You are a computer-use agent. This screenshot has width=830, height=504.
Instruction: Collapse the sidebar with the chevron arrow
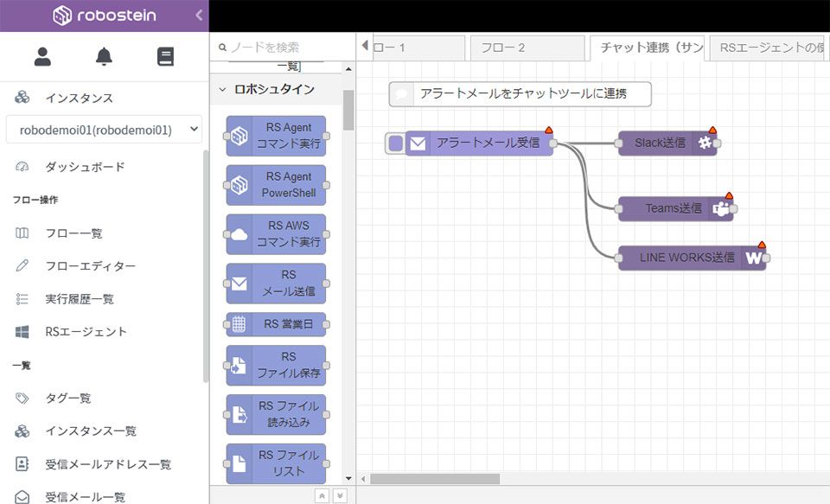199,16
